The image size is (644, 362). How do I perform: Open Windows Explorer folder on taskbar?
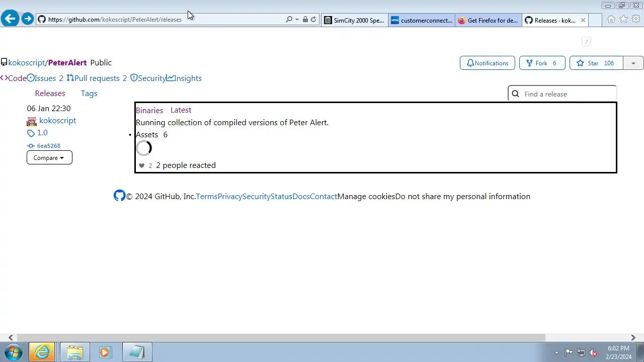pos(74,352)
